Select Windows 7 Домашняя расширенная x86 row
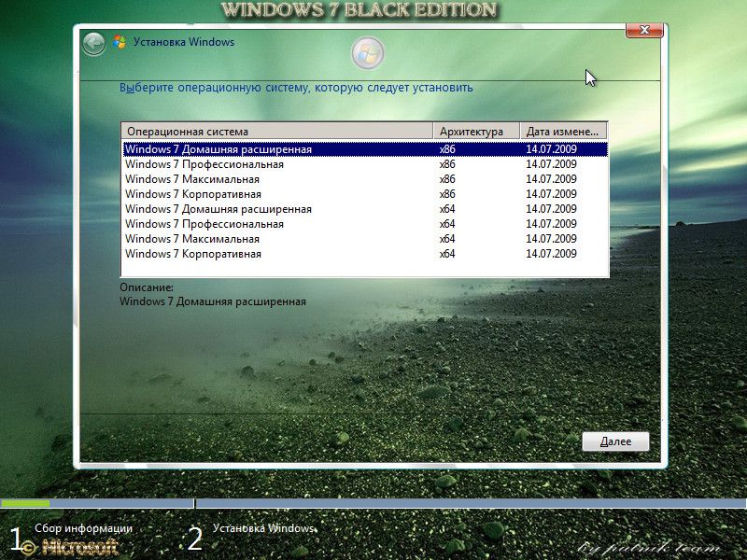This screenshot has width=747, height=560. 365,149
